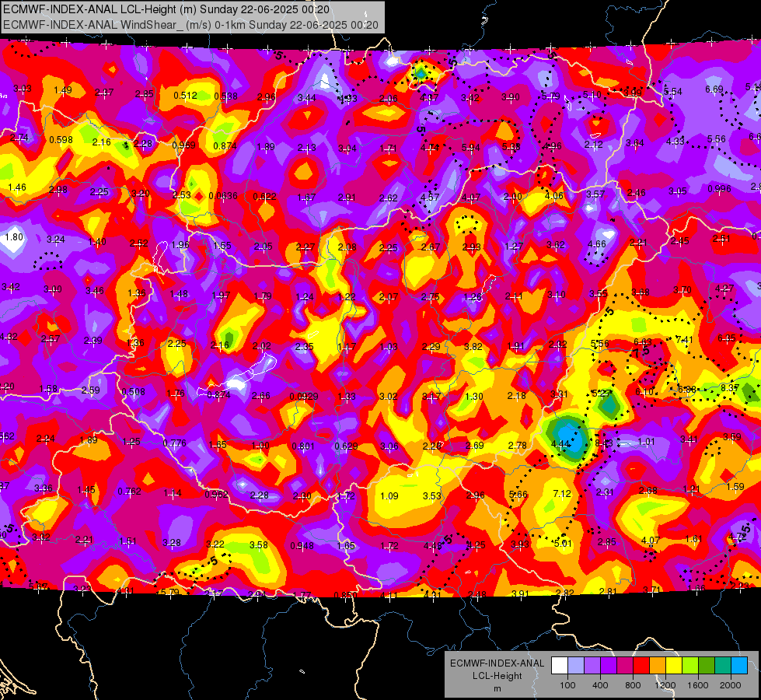761x700 pixels.
Task: Click the wind shear value 0.962
Action: click(216, 494)
